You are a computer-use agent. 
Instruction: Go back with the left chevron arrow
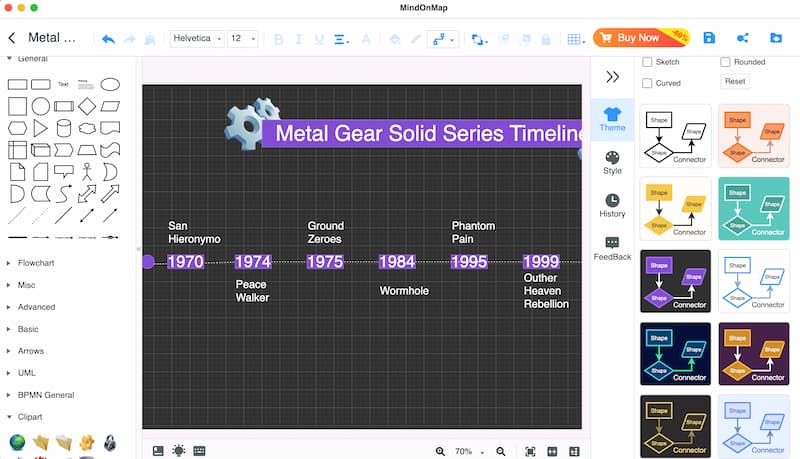coord(12,38)
